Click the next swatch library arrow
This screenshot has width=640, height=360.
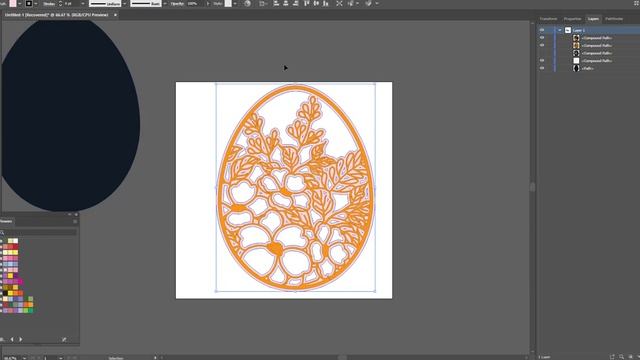[20, 339]
